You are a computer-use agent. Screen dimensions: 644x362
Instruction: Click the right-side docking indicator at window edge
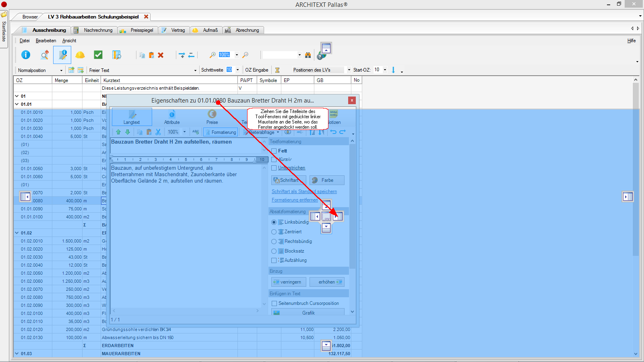627,197
